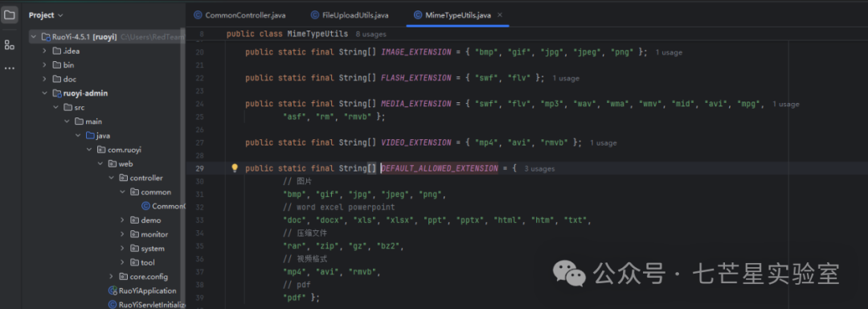Select the ruoyi-admin module icon
The width and height of the screenshot is (868, 309).
tap(56, 93)
